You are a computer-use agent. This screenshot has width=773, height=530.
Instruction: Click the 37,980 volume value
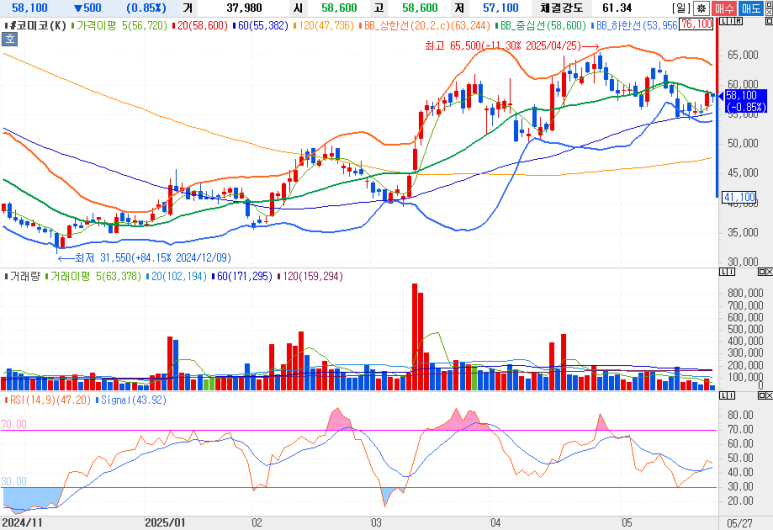245,8
